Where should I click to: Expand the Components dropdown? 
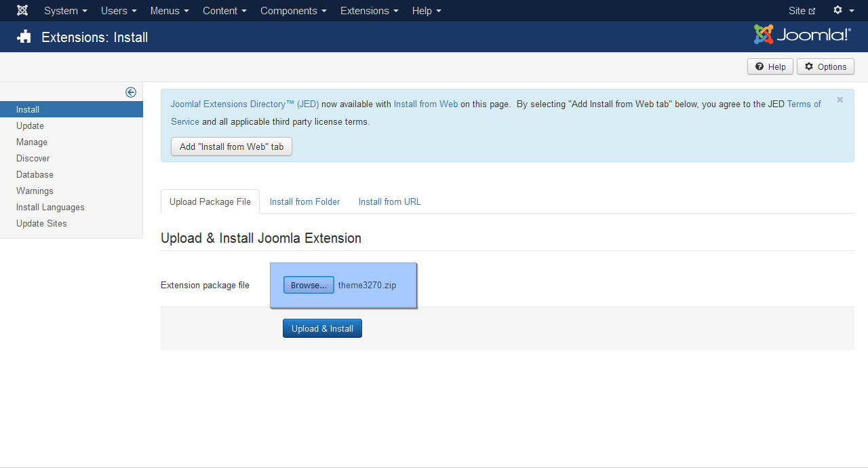[294, 10]
